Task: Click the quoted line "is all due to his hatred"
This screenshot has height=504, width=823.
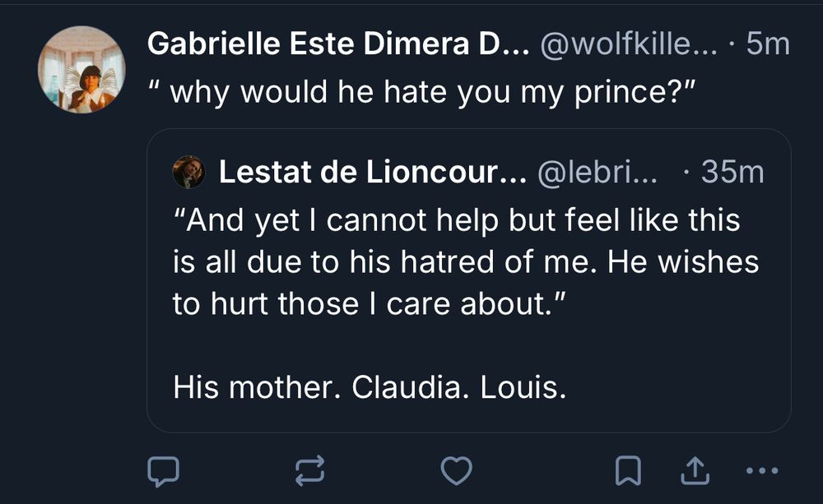Action: coord(465,262)
